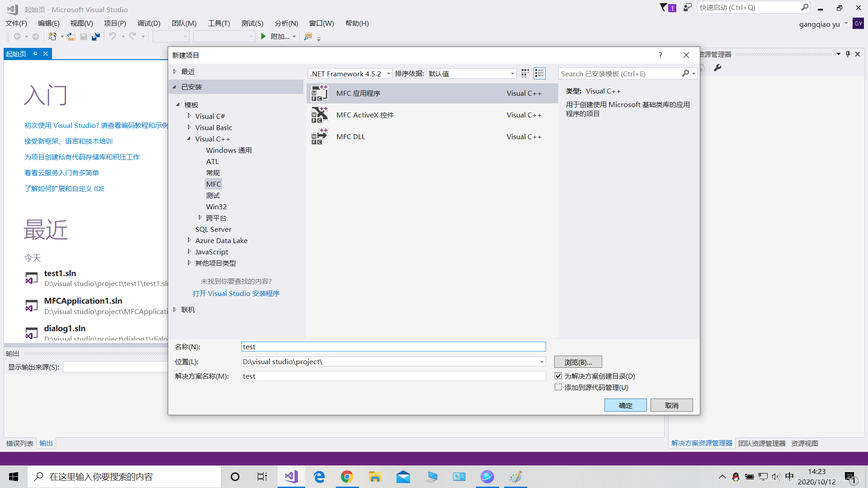
Task: Open the 调试(D) menu
Action: [x=149, y=23]
